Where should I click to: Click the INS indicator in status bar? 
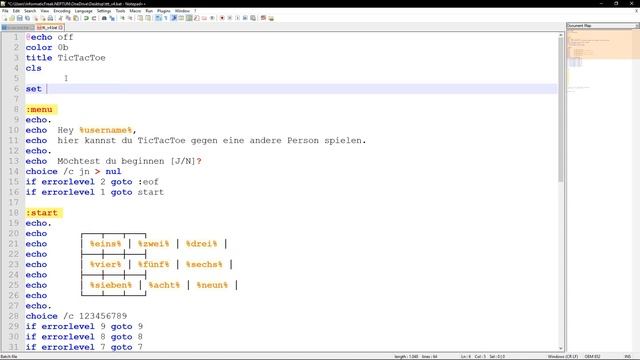click(x=627, y=356)
